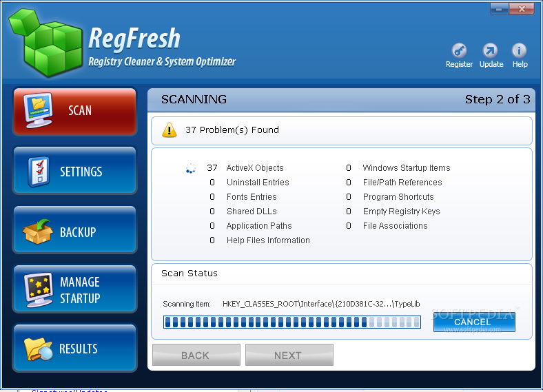Click "ActiveX Objects" category
Image resolution: width=543 pixels, height=392 pixels.
(x=255, y=168)
